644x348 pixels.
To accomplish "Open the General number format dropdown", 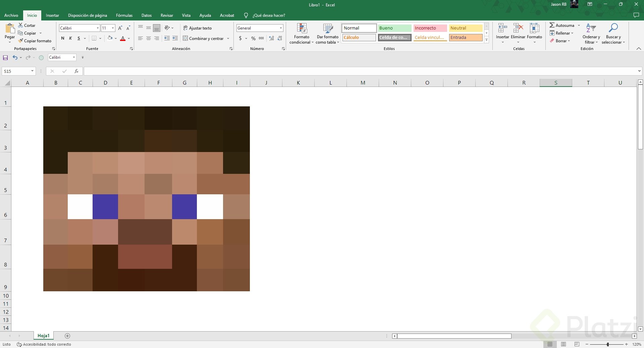I will (x=281, y=28).
